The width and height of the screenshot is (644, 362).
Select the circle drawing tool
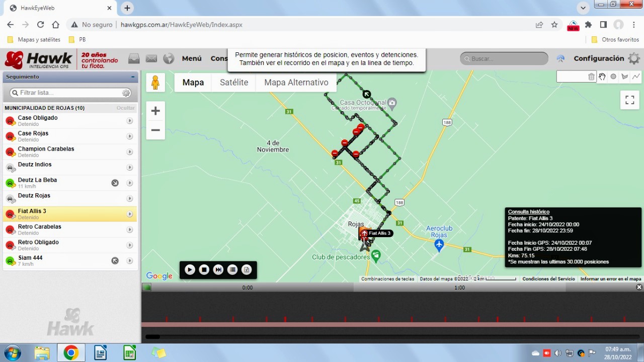click(x=613, y=77)
